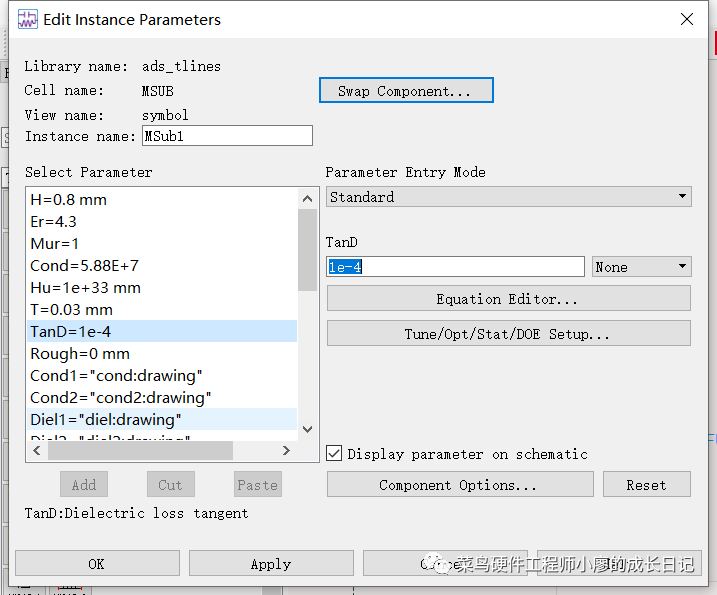717x595 pixels.
Task: Click the Instance name field MSub1
Action: (x=227, y=136)
